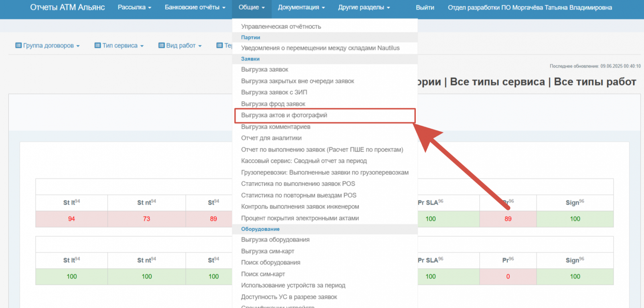Open Выгрузка заявок с ЗИП
Viewport: 644px width, 308px height.
[x=274, y=92]
